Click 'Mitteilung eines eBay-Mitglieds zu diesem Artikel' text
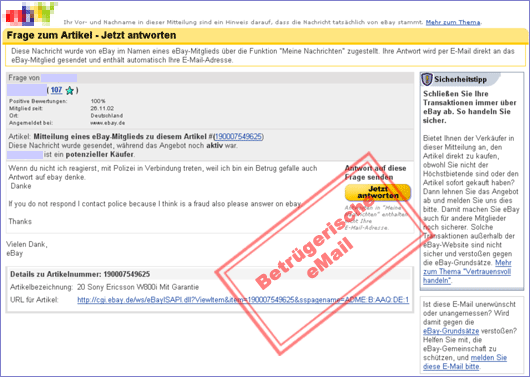 120,137
